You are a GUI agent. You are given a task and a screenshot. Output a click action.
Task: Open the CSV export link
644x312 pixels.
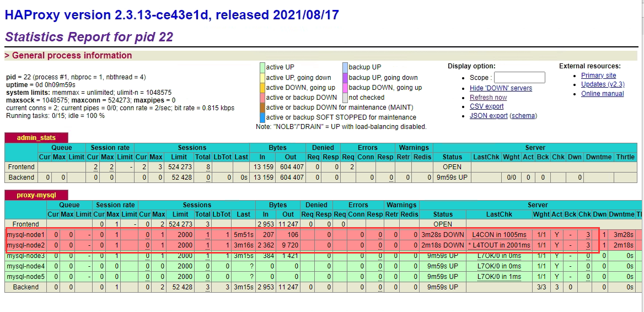coord(486,106)
